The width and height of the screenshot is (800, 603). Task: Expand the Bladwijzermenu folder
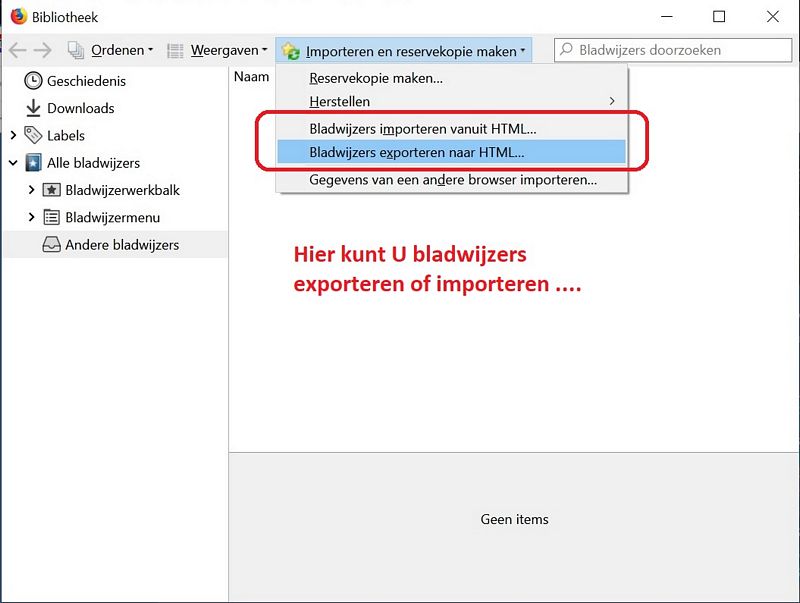tap(32, 217)
